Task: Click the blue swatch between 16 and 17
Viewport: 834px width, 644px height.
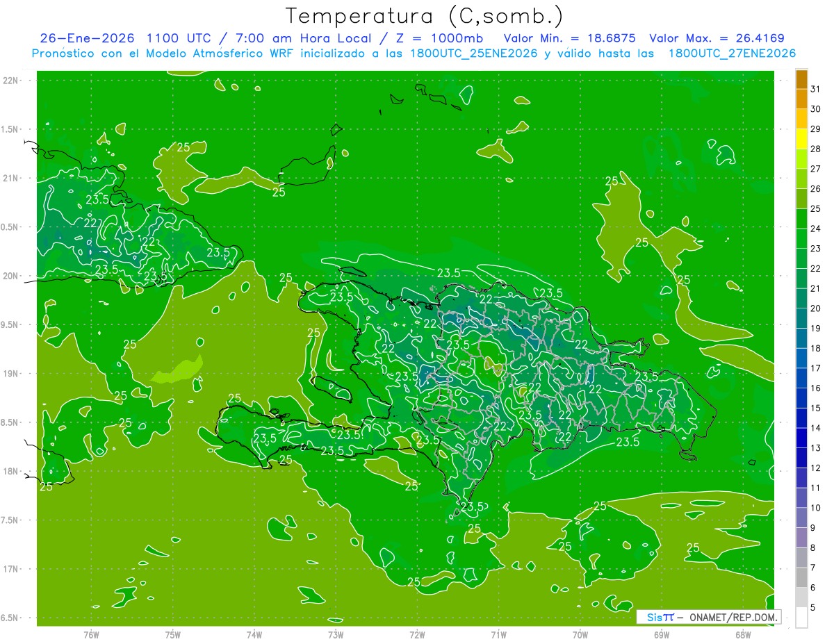Action: pyautogui.click(x=801, y=379)
